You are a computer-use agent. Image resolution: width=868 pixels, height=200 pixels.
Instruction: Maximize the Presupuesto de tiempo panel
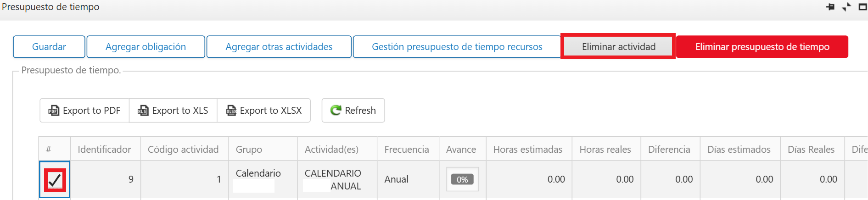pos(862,7)
